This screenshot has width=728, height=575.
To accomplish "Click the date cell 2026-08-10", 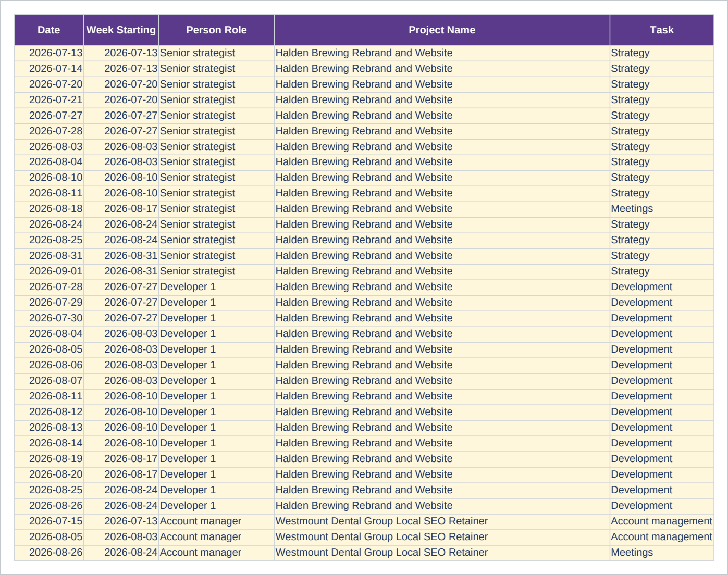I will (49, 178).
